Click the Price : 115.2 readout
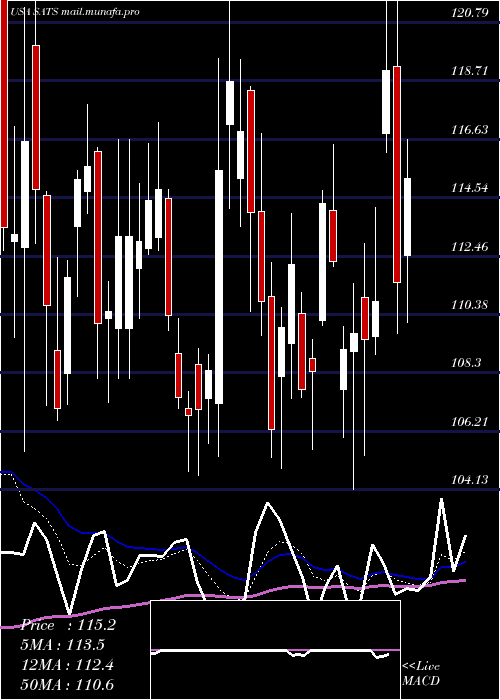 click(68, 625)
